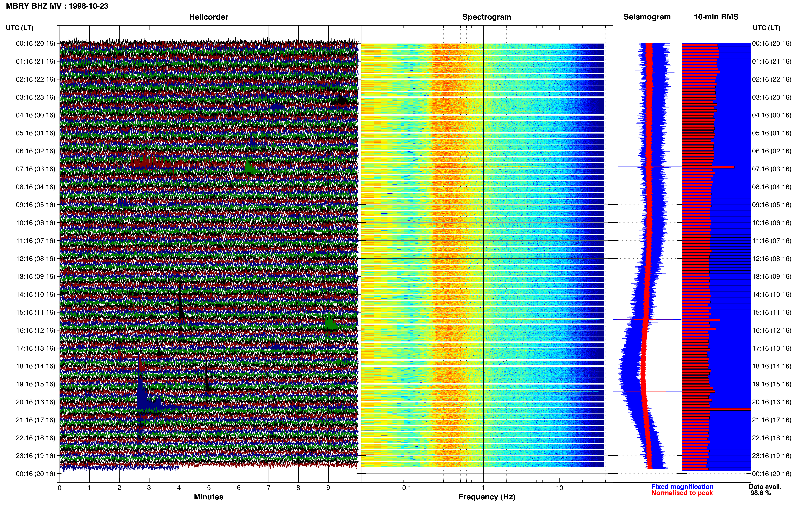Click the 'Seismogram' panel heading
Screen dimensions: 812x508
tap(647, 17)
